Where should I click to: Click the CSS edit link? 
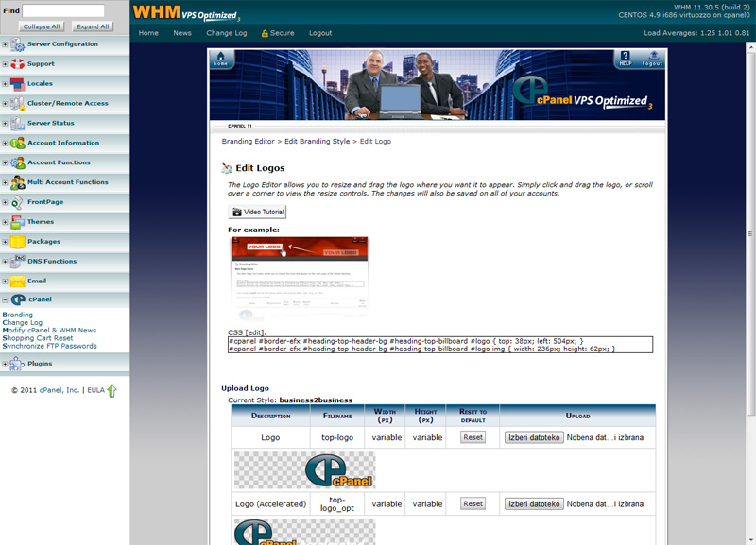(x=255, y=332)
